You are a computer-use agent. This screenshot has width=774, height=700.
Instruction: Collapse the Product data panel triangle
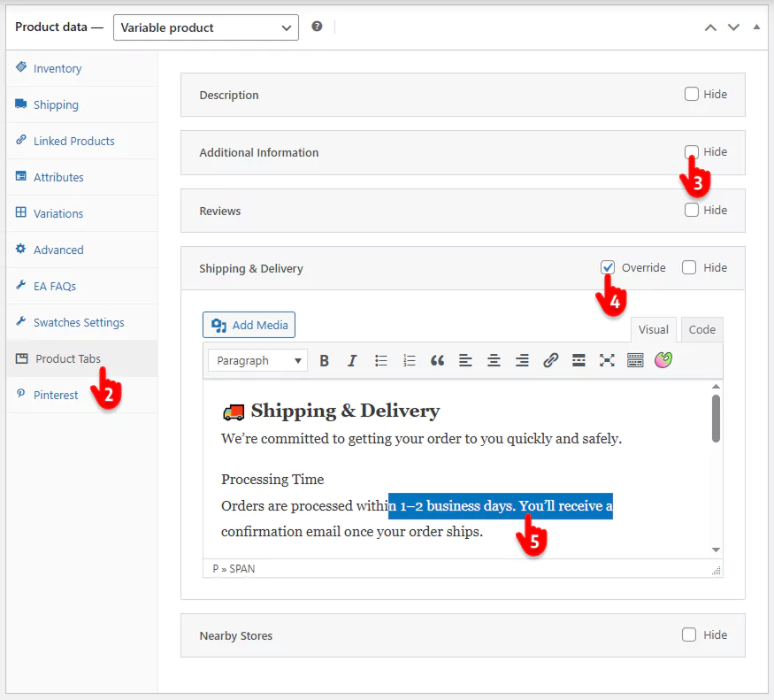[756, 27]
